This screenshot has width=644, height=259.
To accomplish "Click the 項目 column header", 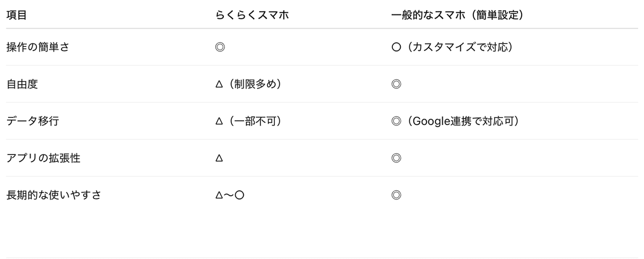I will coord(16,15).
